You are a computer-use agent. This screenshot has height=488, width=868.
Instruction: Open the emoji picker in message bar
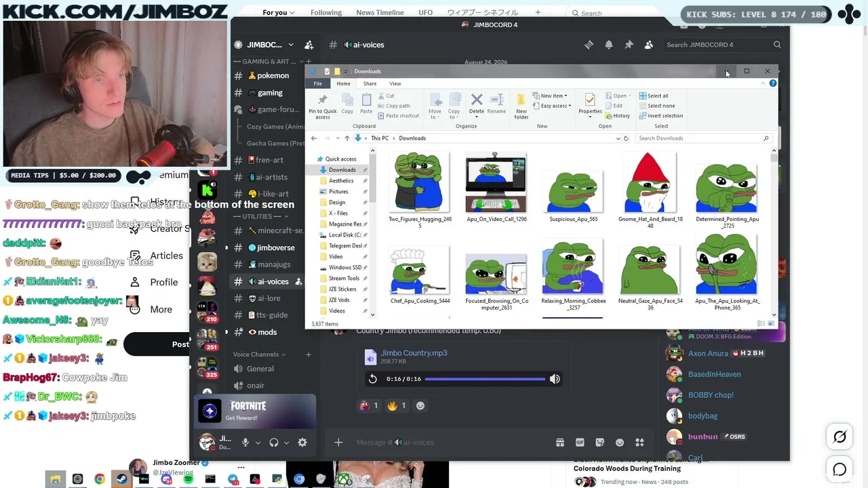[x=619, y=443]
